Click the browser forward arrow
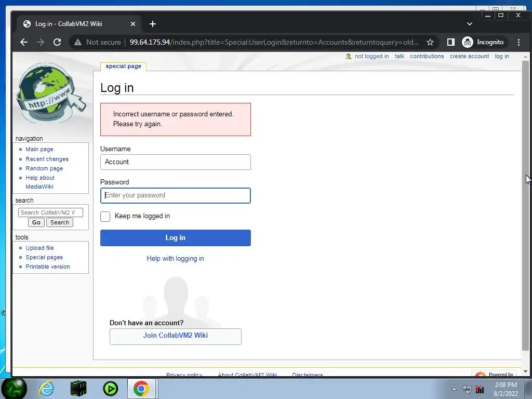Viewport: 532px width, 399px height. (x=41, y=42)
